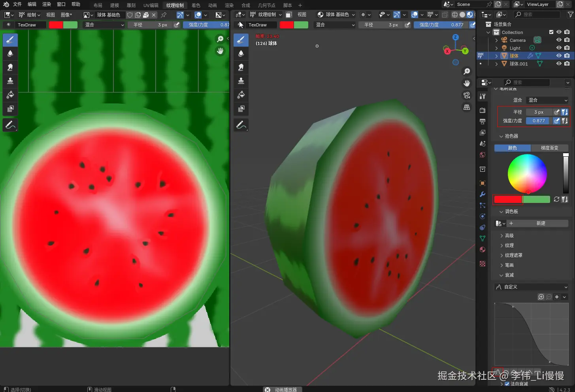Select the Draw brush in the image editor toolbar
The width and height of the screenshot is (575, 392).
tap(10, 39)
